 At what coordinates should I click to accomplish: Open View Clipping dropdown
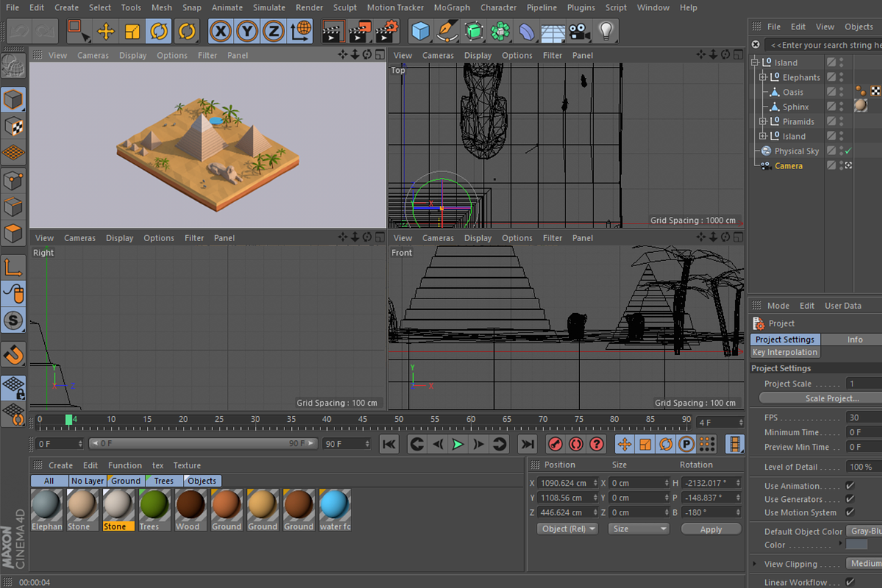(864, 564)
